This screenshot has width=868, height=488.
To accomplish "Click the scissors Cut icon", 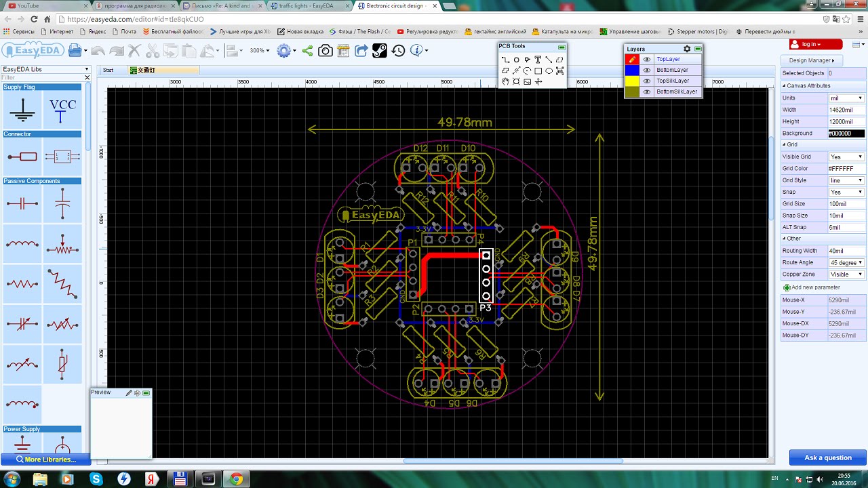I will (x=153, y=51).
